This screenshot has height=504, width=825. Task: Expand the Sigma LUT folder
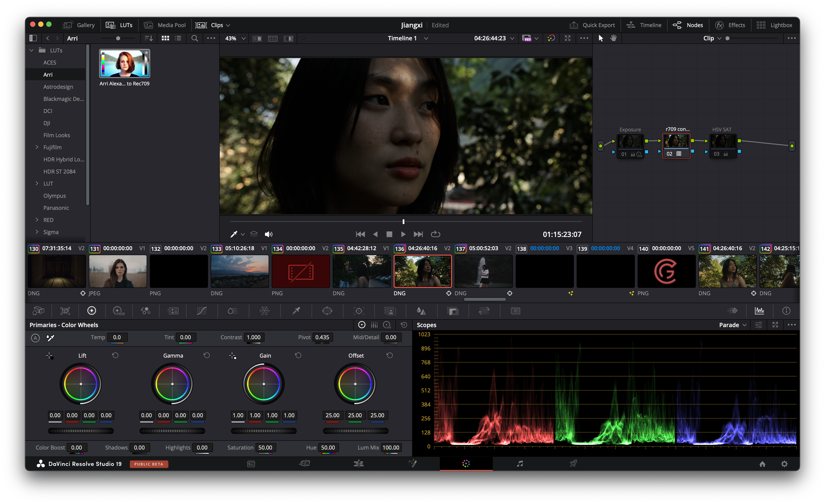[x=37, y=232]
